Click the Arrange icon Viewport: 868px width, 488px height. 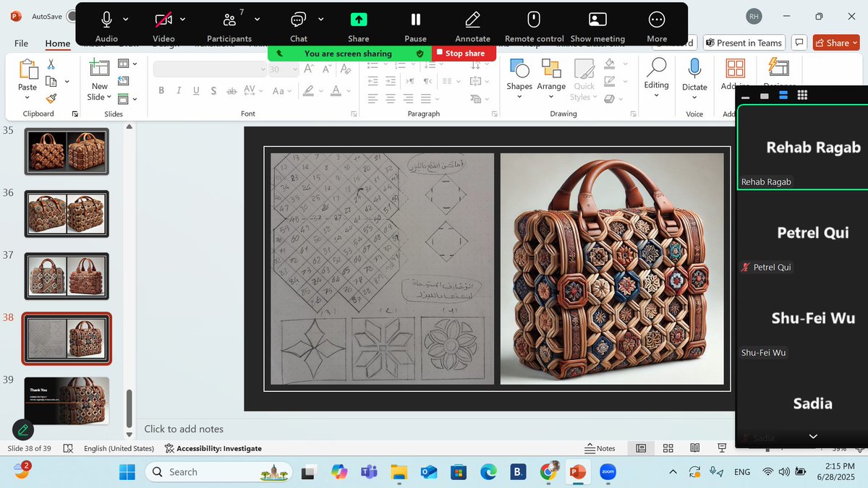coord(551,69)
